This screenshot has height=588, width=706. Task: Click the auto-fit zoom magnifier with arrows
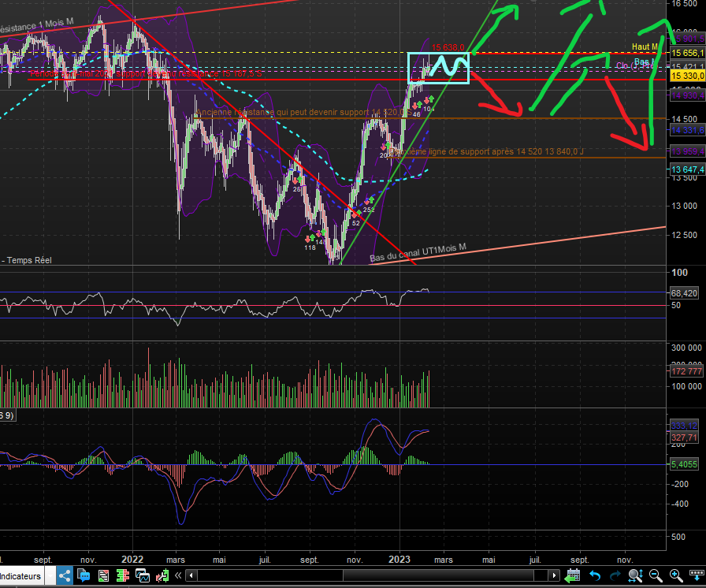pyautogui.click(x=635, y=575)
